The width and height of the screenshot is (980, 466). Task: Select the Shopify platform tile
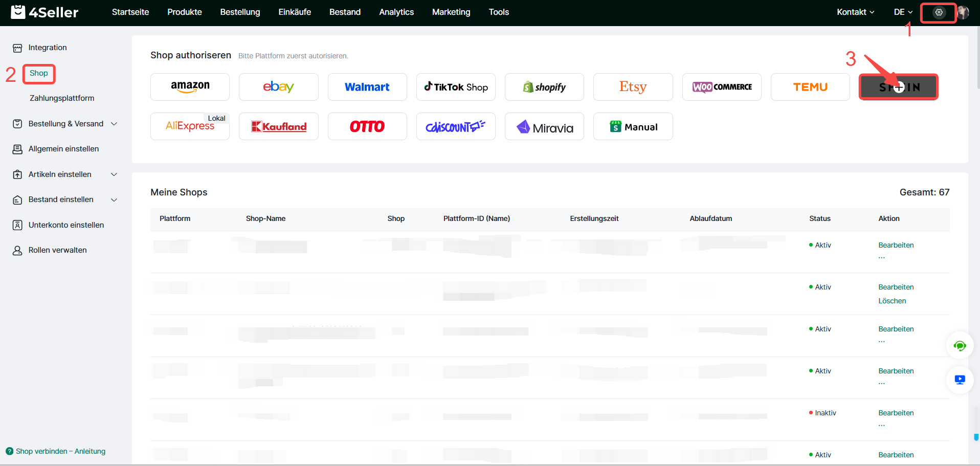click(544, 87)
